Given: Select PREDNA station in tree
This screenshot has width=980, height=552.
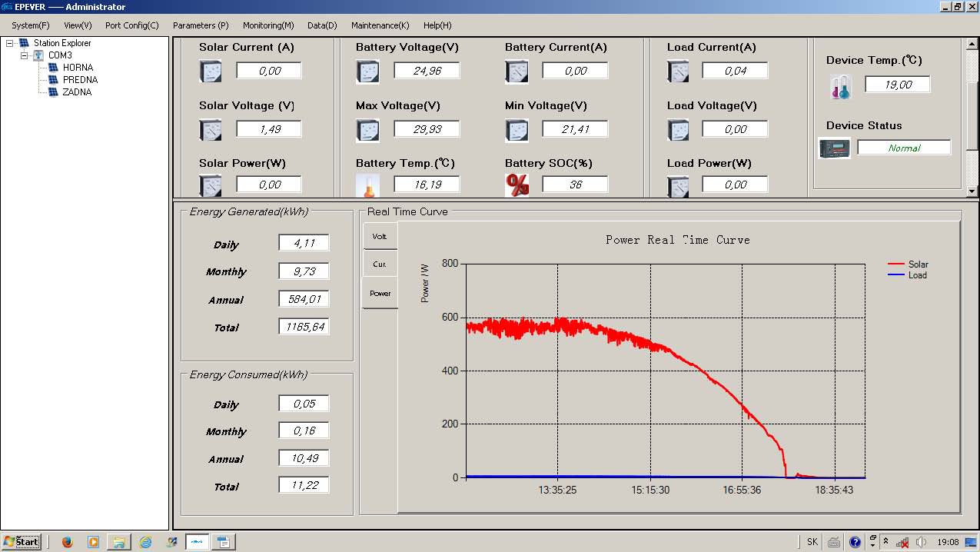Looking at the screenshot, I should coord(81,80).
